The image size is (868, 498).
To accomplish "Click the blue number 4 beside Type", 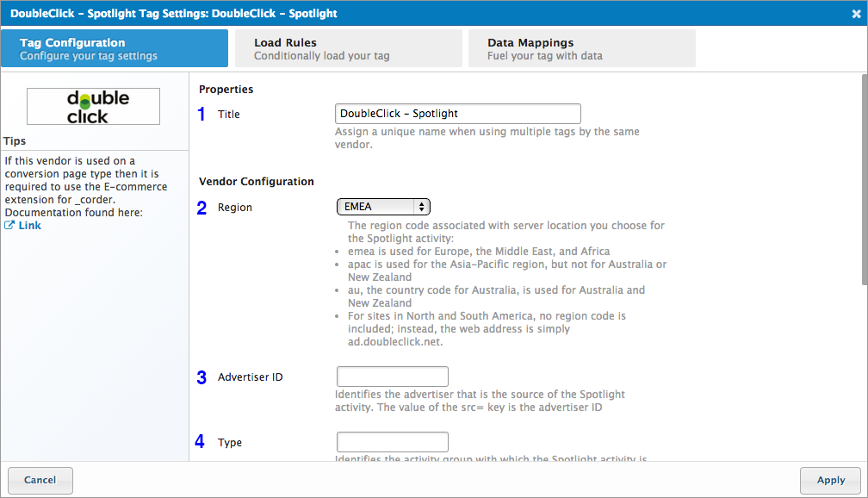I will (200, 442).
